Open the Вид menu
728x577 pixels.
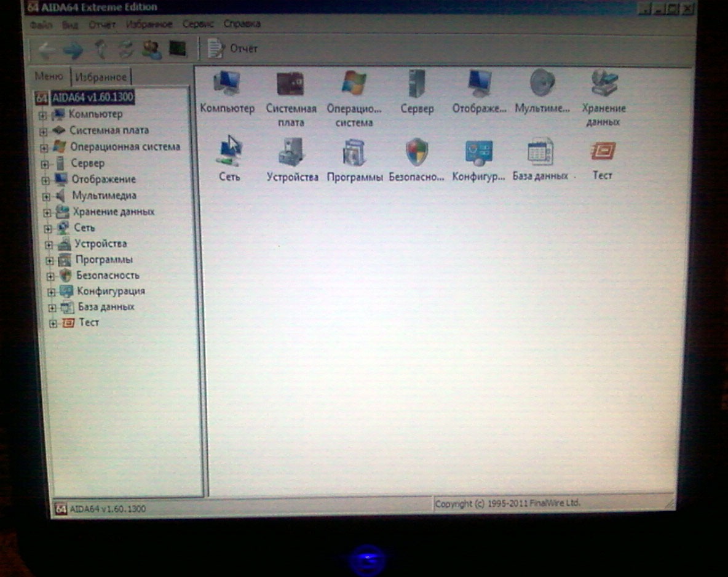[70, 25]
